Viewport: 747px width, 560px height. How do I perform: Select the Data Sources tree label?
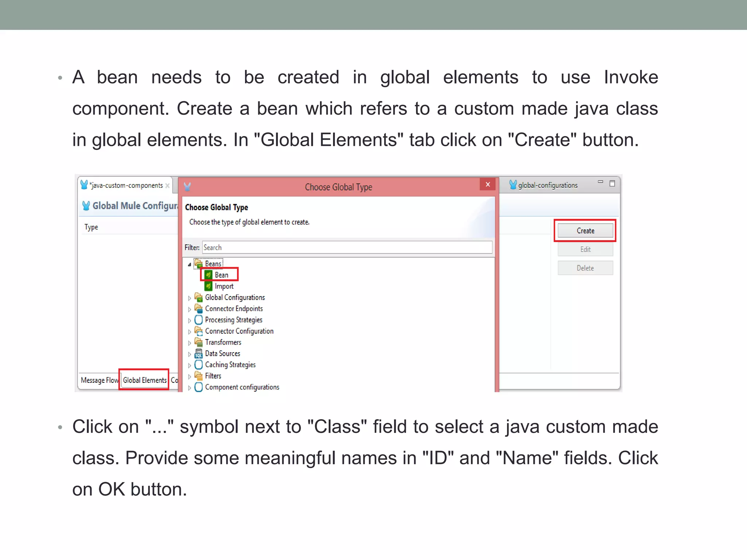point(222,353)
